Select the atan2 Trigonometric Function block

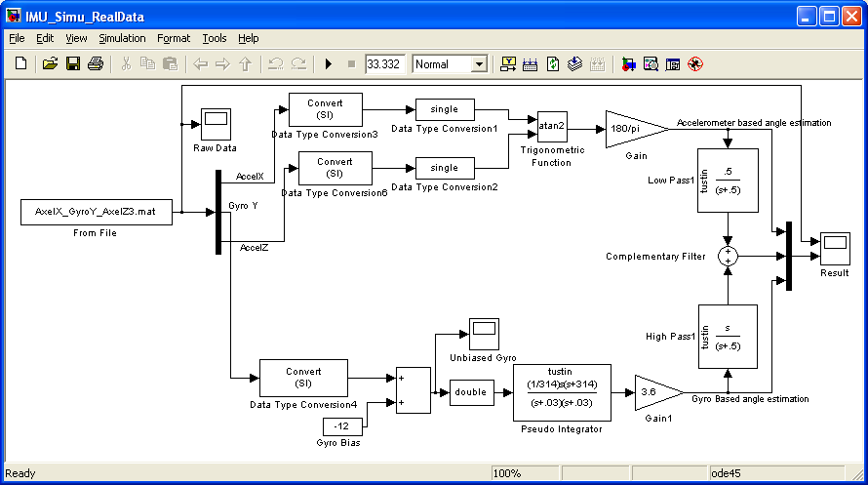click(552, 126)
